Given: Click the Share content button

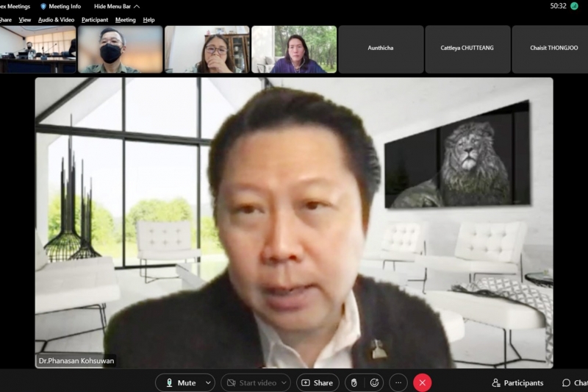Looking at the screenshot, I should pos(317,382).
